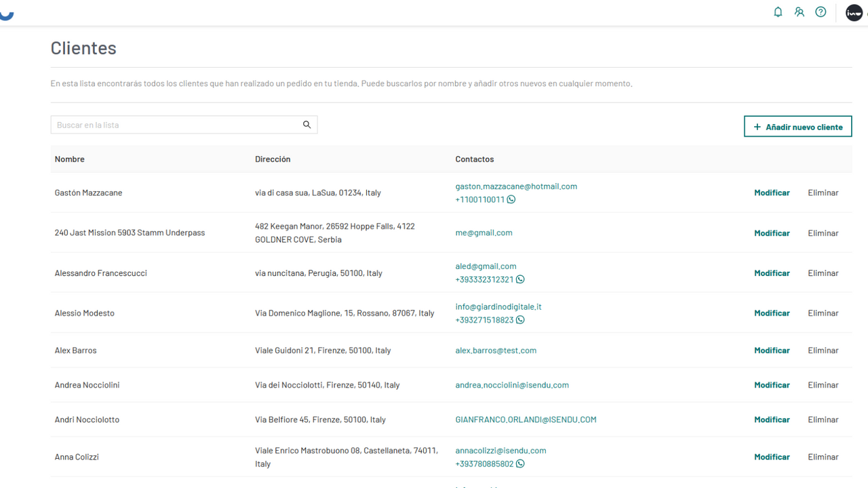Viewport: 868px width, 488px height.
Task: Click address 'Via Belfiore 45, Firenze, 50100, Italy'
Action: click(320, 420)
